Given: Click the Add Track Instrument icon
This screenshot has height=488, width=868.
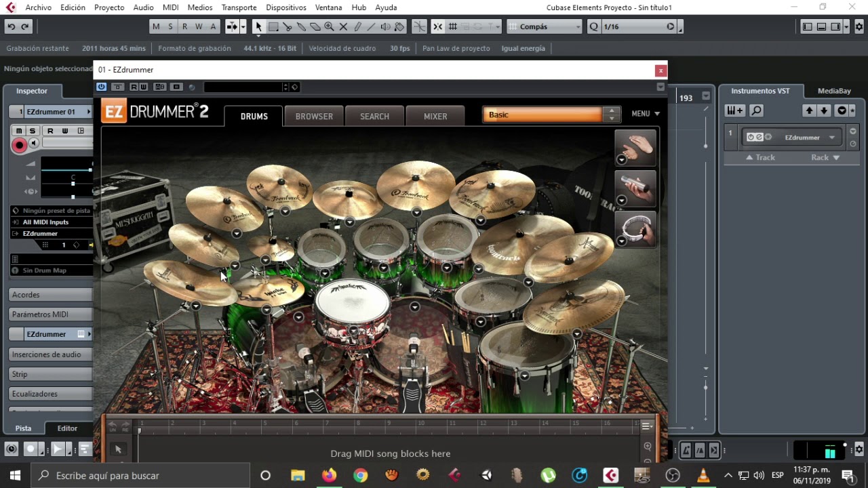Looking at the screenshot, I should pos(734,110).
